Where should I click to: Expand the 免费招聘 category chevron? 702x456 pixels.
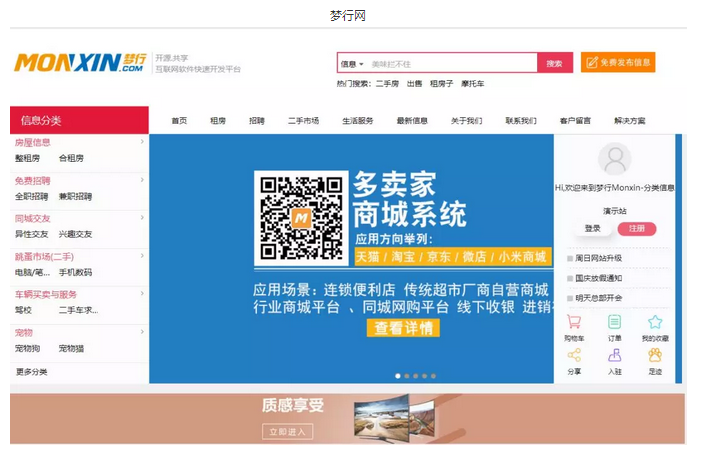(142, 179)
